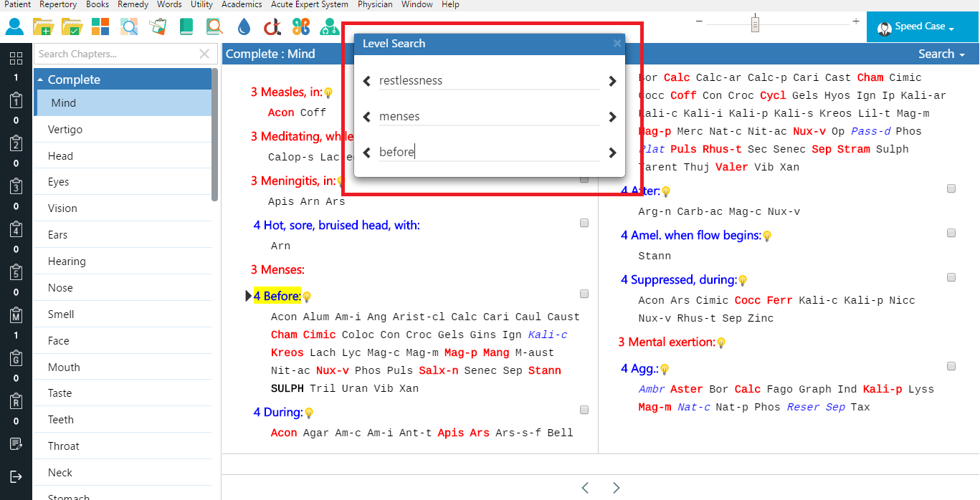Open clipboard G in the sidebar
The image size is (980, 500).
tap(16, 358)
